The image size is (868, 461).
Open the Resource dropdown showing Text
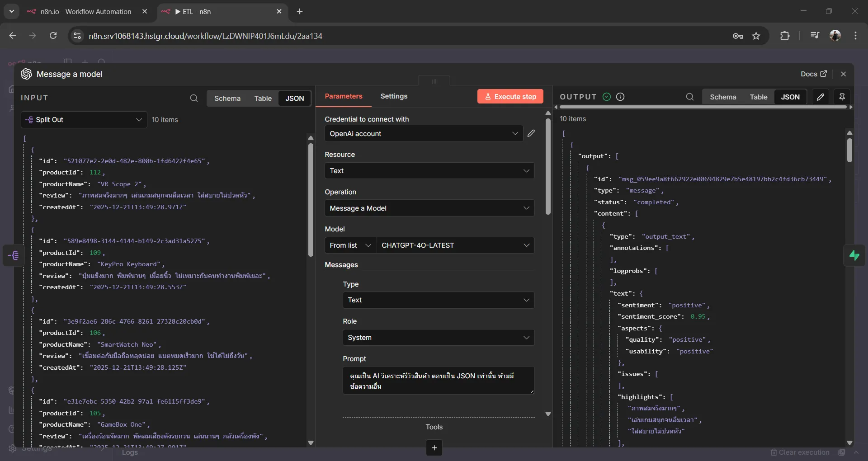[x=429, y=170]
